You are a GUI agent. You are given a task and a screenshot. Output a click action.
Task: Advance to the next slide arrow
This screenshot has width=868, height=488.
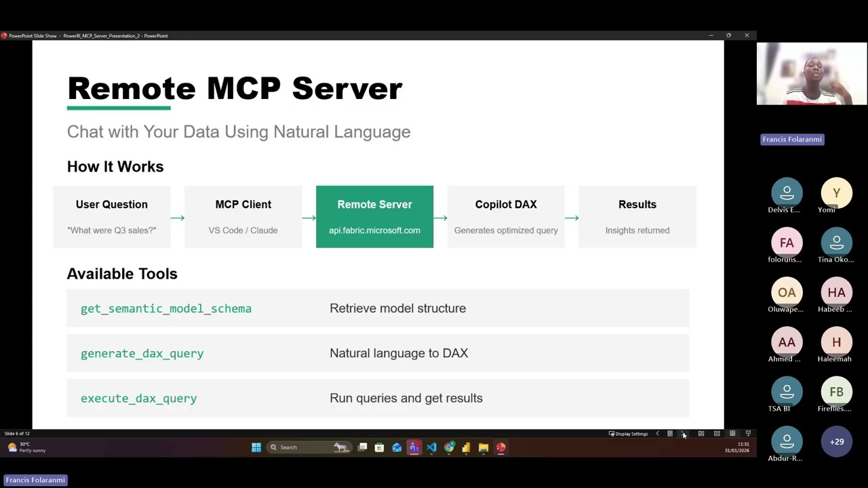click(683, 434)
